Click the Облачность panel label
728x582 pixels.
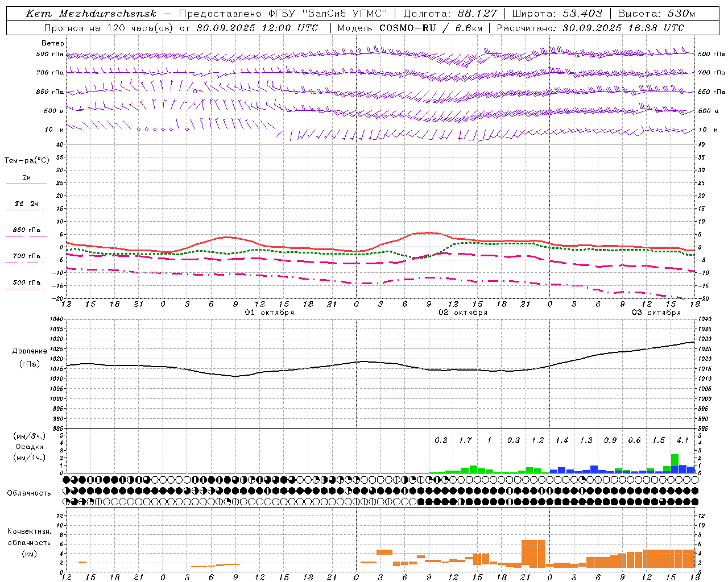point(29,493)
